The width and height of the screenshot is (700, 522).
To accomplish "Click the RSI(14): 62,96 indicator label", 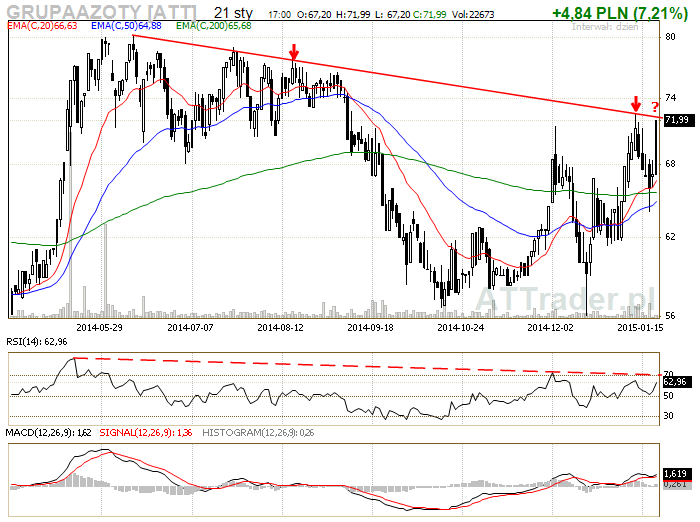I will (x=37, y=342).
